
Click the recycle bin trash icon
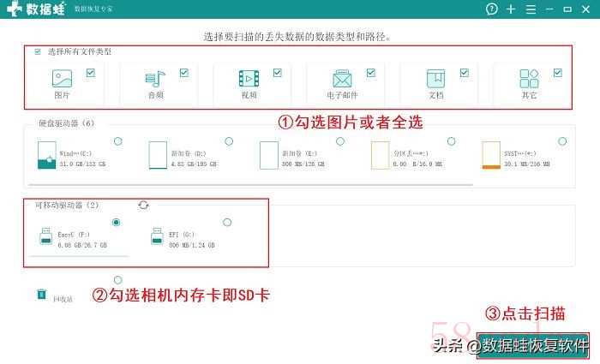[x=42, y=294]
